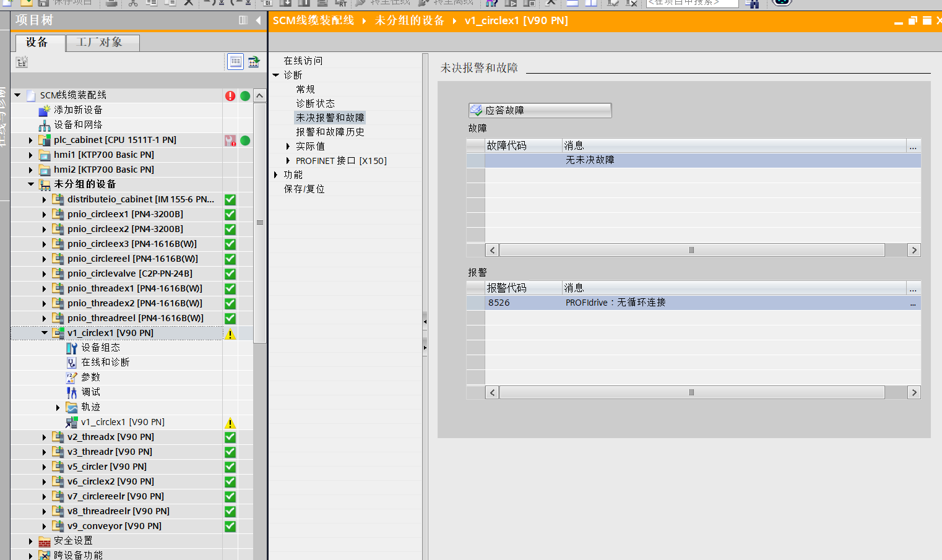942x560 pixels.
Task: Click the ellipsis button in 报警 table header
Action: [x=913, y=288]
